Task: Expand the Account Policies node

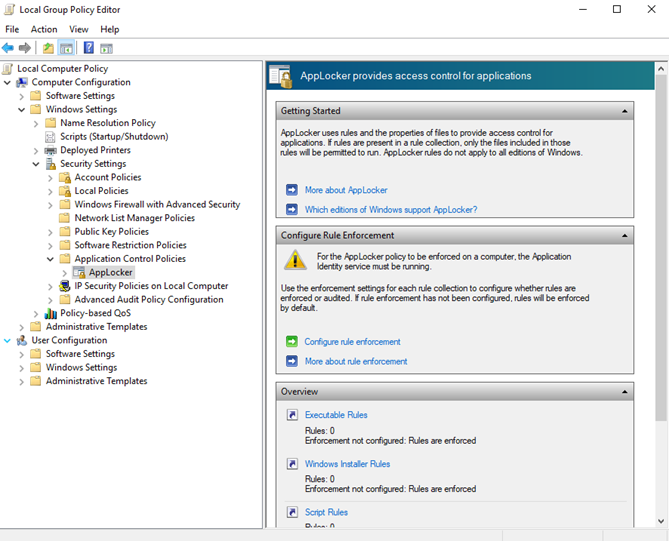Action: click(x=50, y=178)
